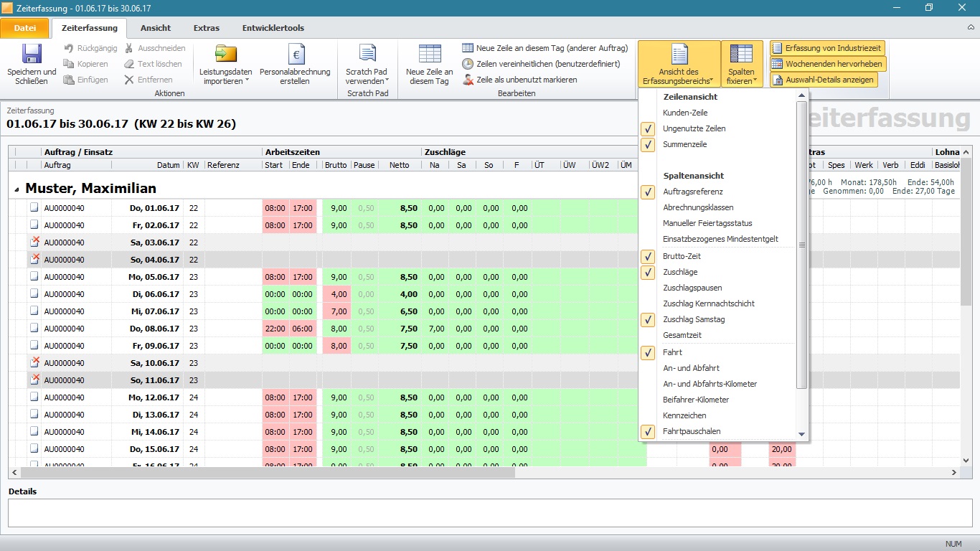The image size is (980, 551).
Task: Click the Speichern und Schließen icon
Action: tap(32, 56)
